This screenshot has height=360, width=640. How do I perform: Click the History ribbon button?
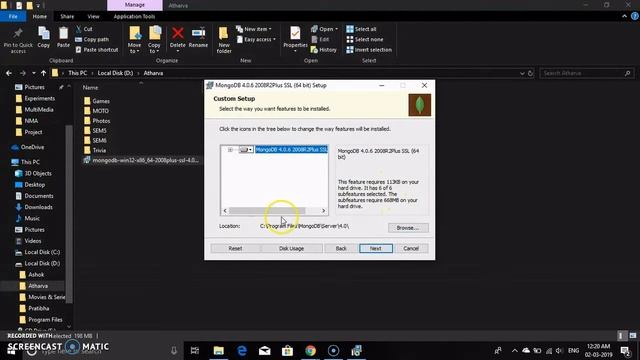coord(324,50)
